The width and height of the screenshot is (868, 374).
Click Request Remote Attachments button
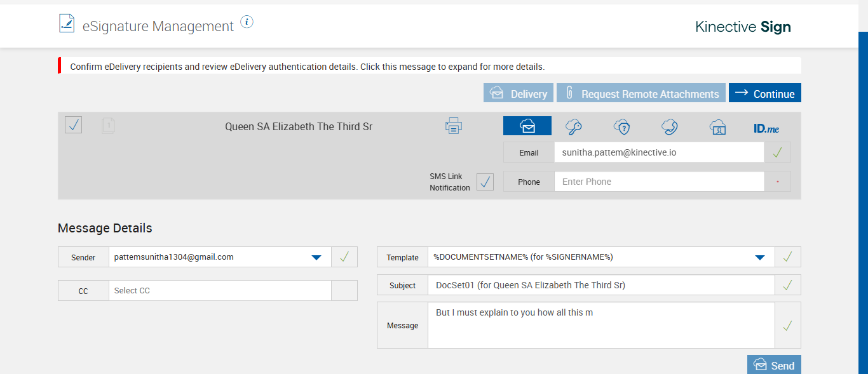[641, 93]
